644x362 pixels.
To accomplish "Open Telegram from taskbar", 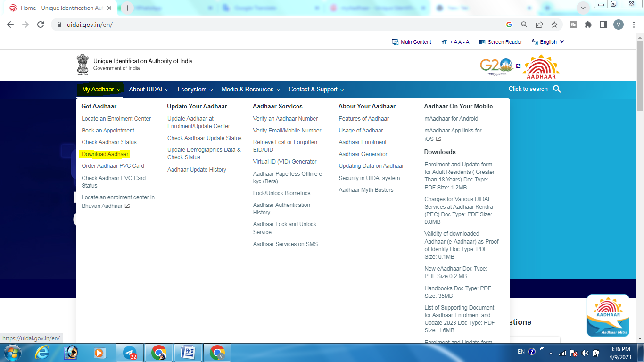I will coord(130,353).
